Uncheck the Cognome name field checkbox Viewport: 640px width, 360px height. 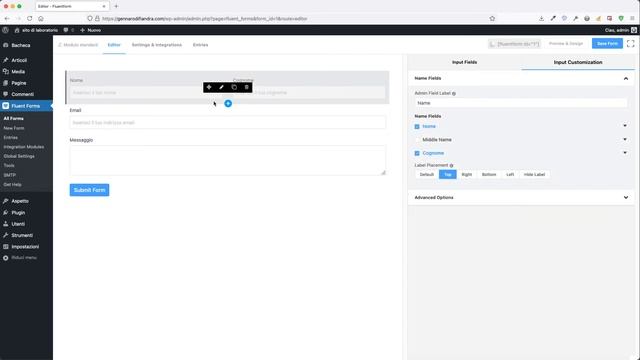point(417,153)
